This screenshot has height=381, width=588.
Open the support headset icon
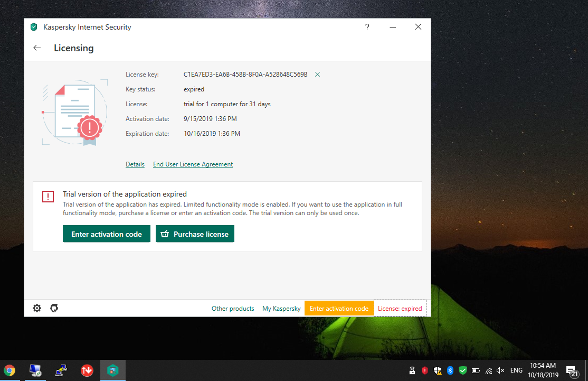(54, 308)
